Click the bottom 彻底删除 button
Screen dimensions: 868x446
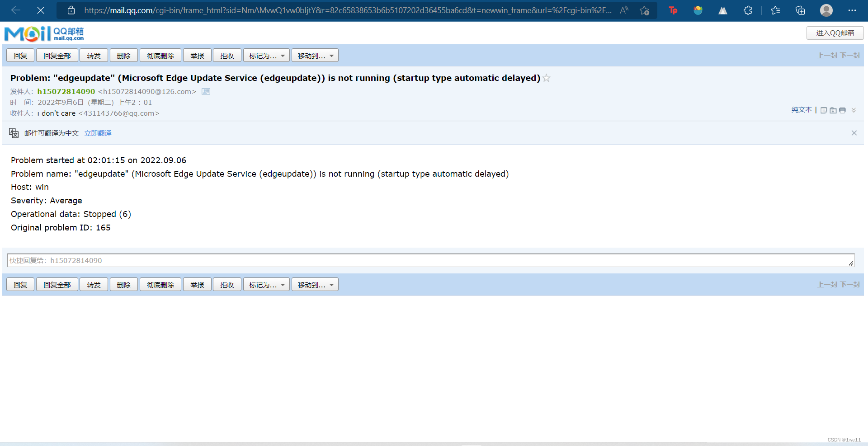160,285
